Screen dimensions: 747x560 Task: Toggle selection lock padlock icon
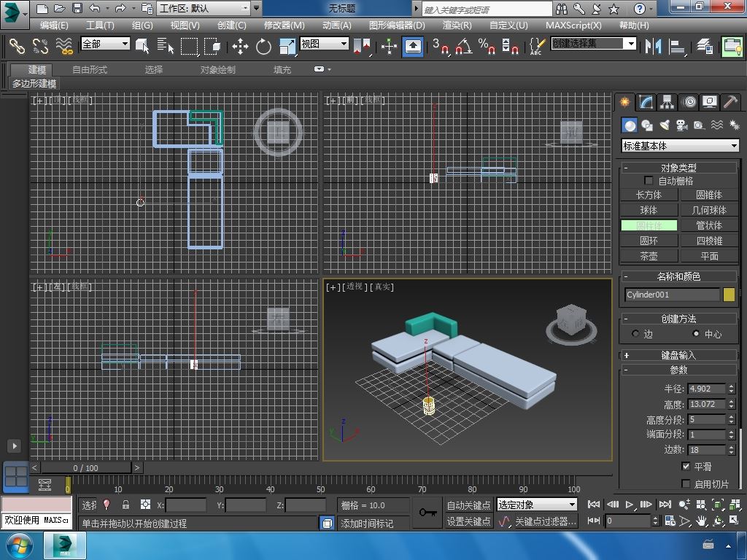coord(125,505)
